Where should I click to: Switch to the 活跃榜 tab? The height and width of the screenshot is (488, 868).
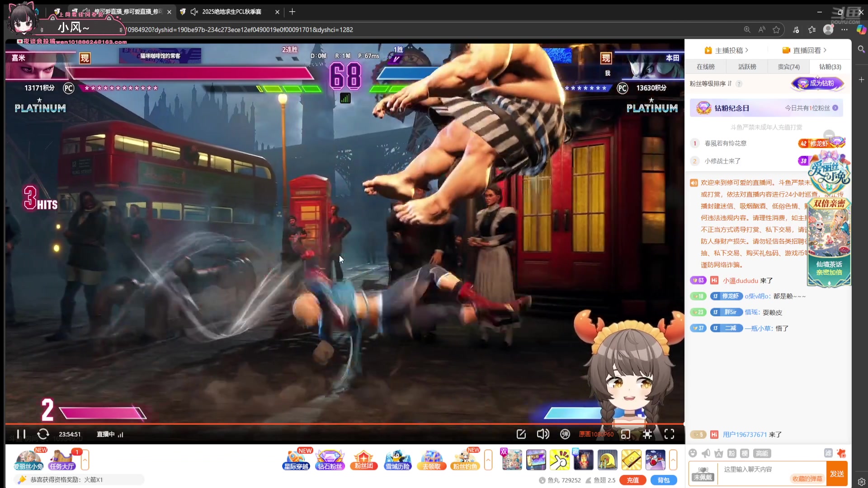coord(747,67)
